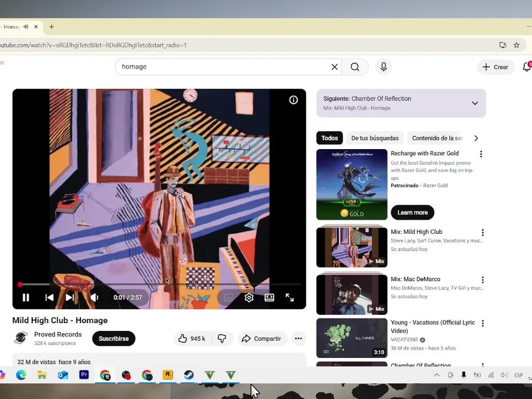Switch to theater mode
532x399 pixels.
tap(269, 298)
